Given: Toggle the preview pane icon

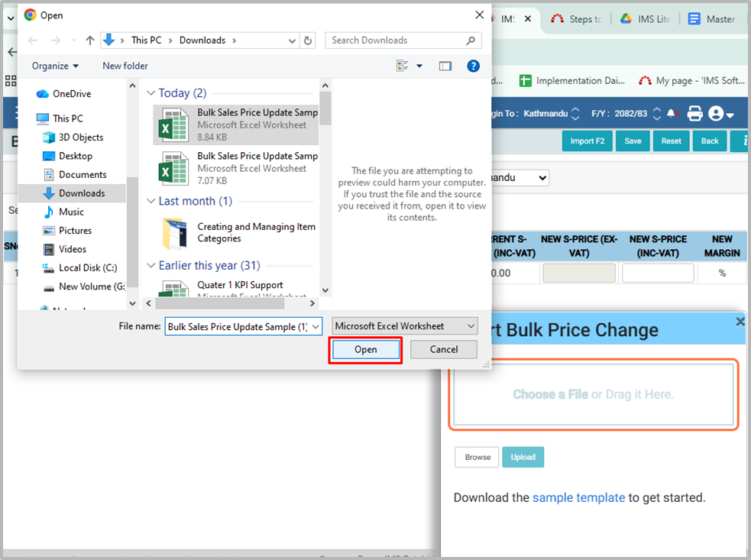Looking at the screenshot, I should [x=445, y=66].
